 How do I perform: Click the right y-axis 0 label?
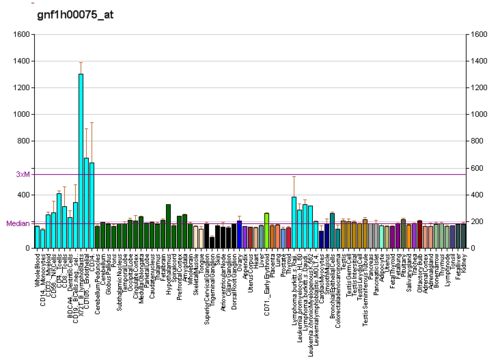pyautogui.click(x=473, y=248)
